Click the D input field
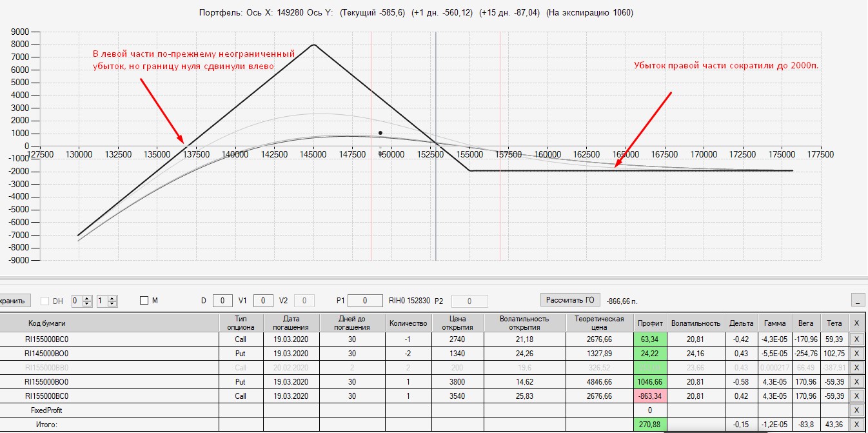This screenshot has height=433, width=868. (222, 301)
